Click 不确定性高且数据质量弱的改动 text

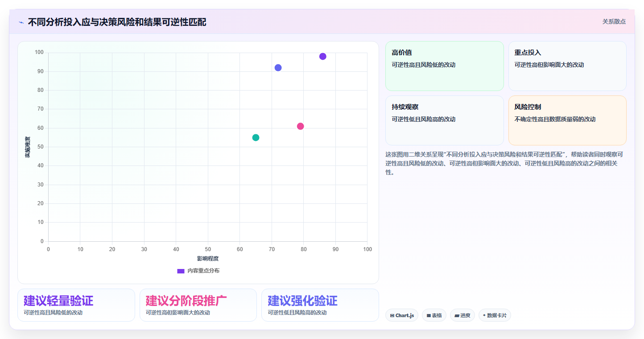coord(555,119)
